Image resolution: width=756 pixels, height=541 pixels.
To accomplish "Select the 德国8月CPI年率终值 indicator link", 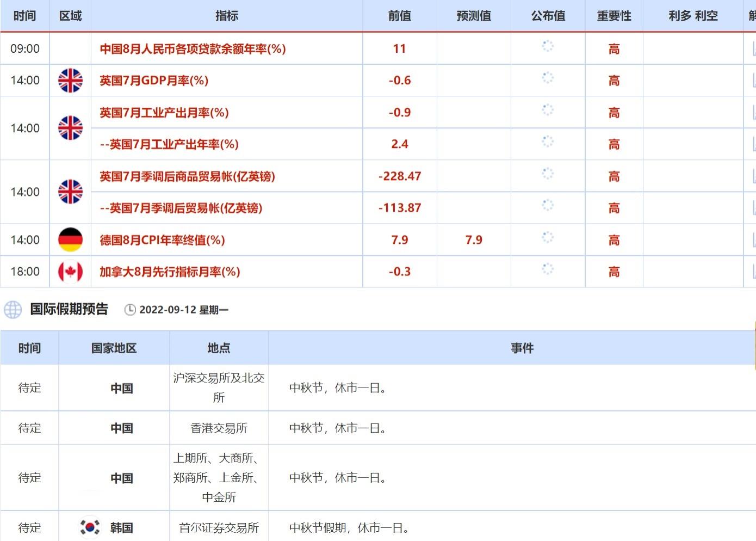I will (x=162, y=240).
